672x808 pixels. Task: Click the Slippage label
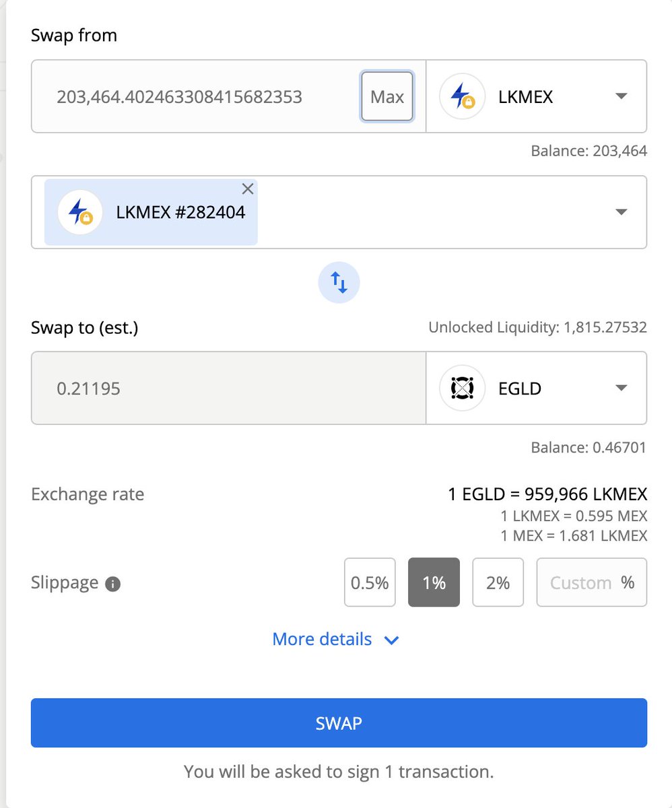coord(65,583)
